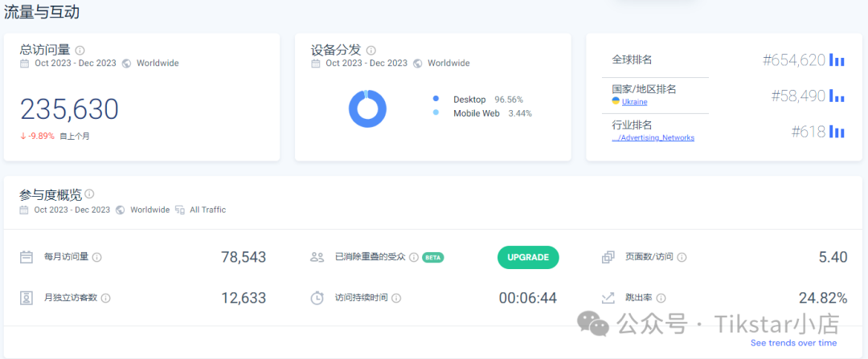Click bounce rate value 24.82%
The image size is (868, 359).
[x=823, y=298]
